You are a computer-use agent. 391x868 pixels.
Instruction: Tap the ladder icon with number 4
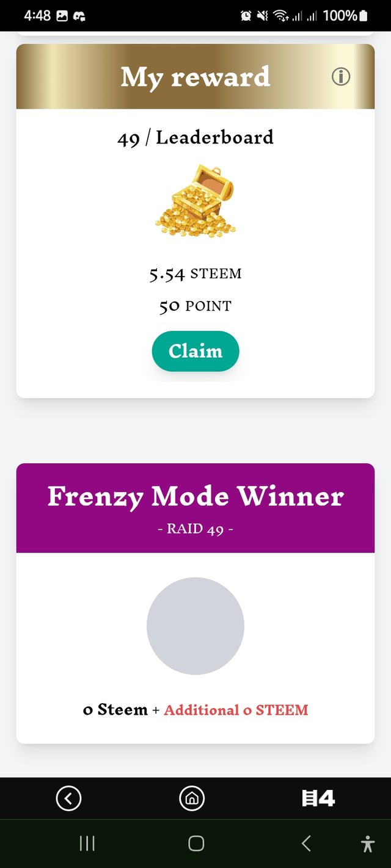319,798
